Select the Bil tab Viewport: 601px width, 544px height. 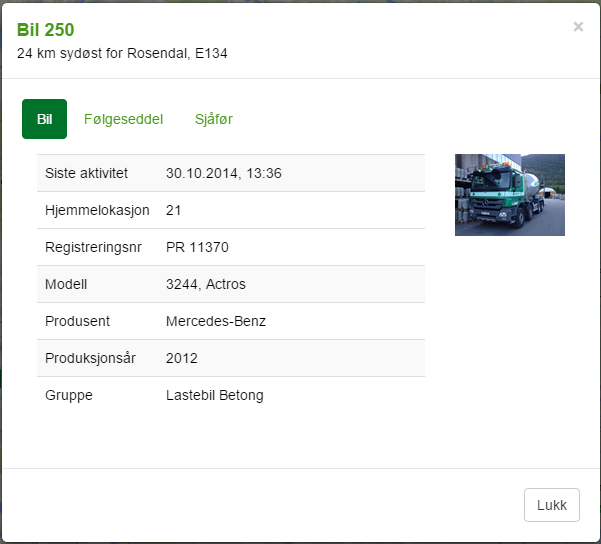44,119
